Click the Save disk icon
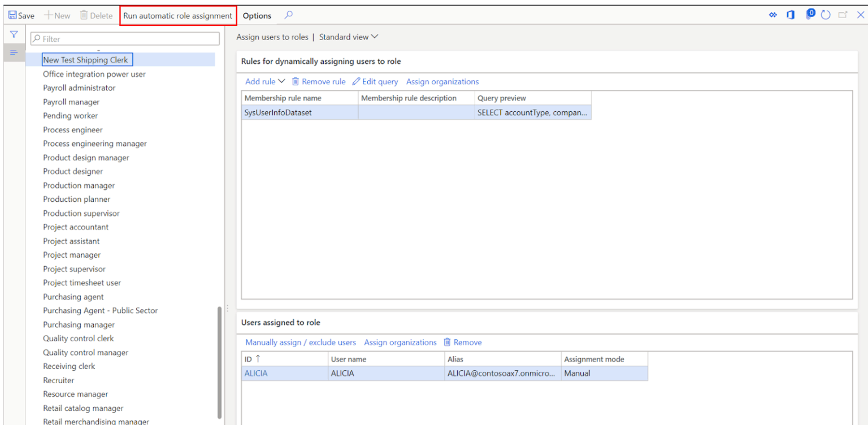868x425 pixels. (12, 16)
